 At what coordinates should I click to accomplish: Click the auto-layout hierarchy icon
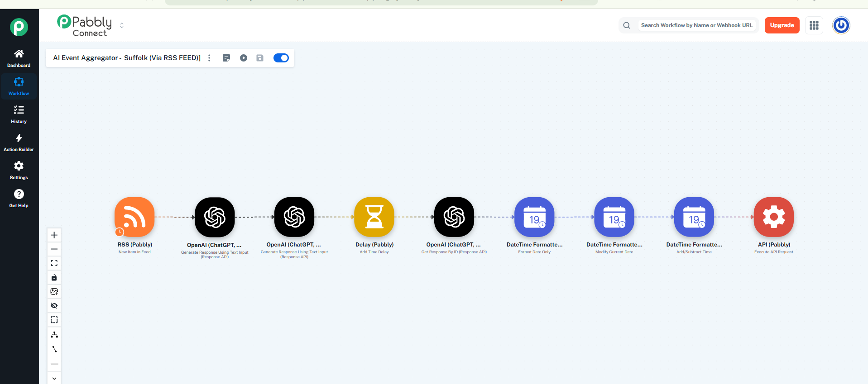pyautogui.click(x=54, y=335)
